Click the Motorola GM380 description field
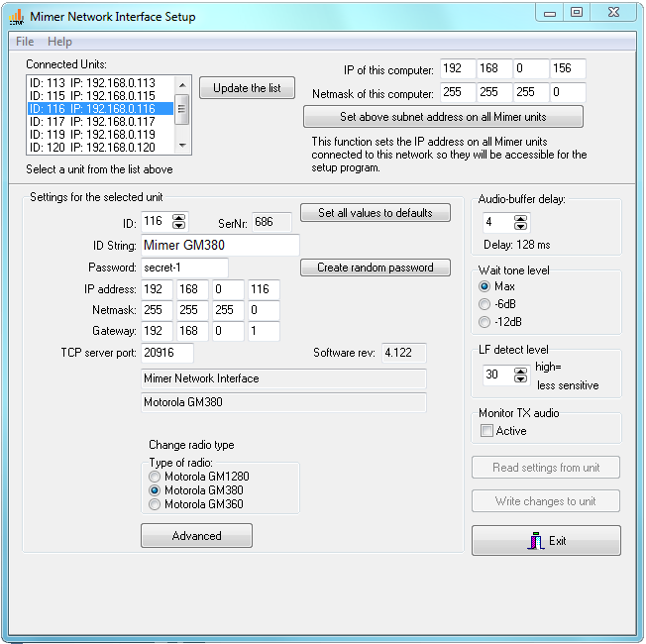646x644 pixels. click(283, 402)
